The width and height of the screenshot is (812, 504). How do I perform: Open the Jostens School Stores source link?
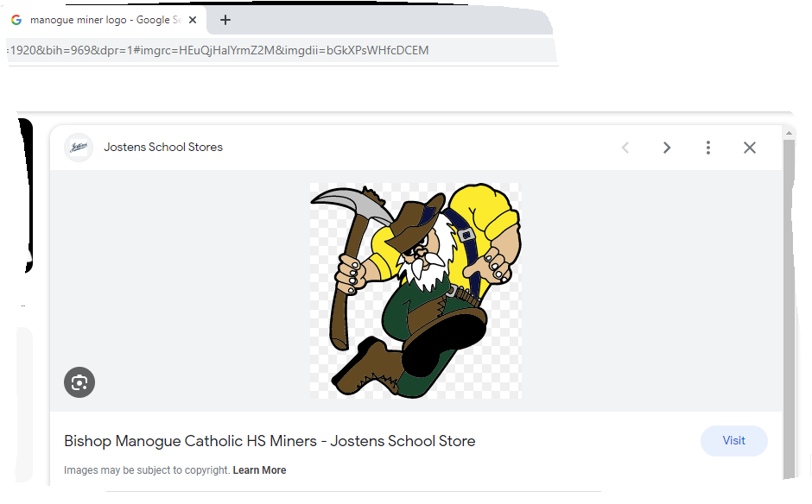(x=163, y=147)
